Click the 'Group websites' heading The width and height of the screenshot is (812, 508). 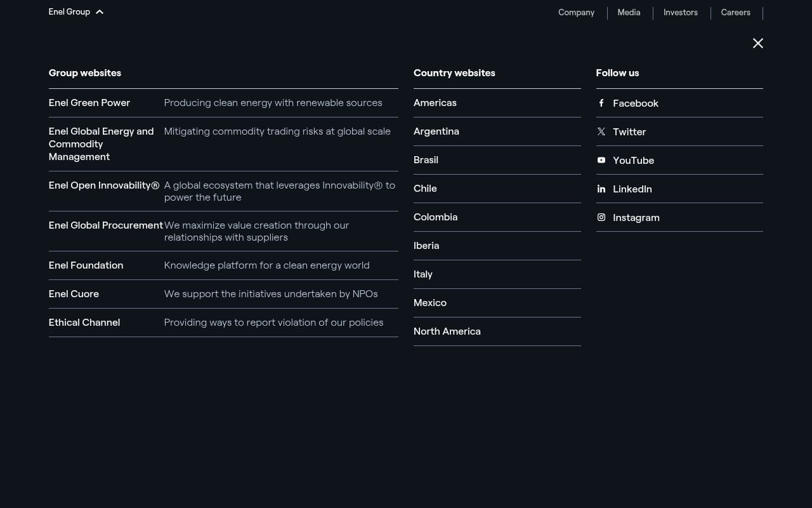point(85,73)
